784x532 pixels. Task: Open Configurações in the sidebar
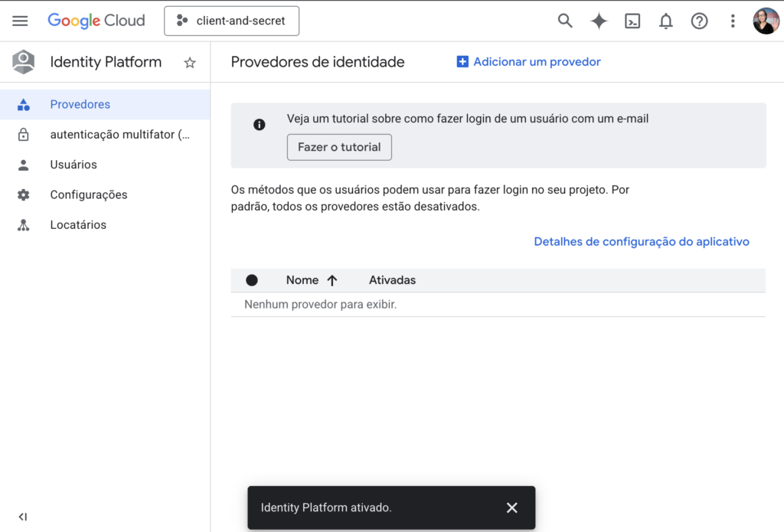[89, 194]
